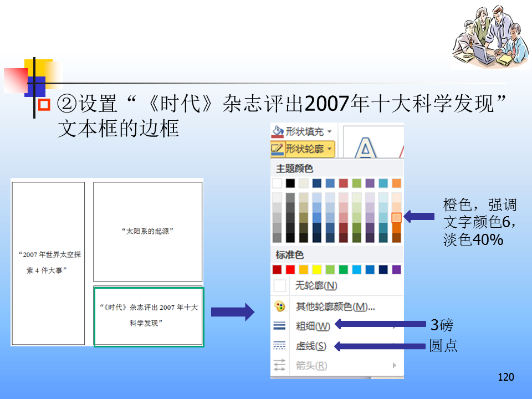Select green standard color swatch
Image resolution: width=532 pixels, height=399 pixels.
coord(344,269)
